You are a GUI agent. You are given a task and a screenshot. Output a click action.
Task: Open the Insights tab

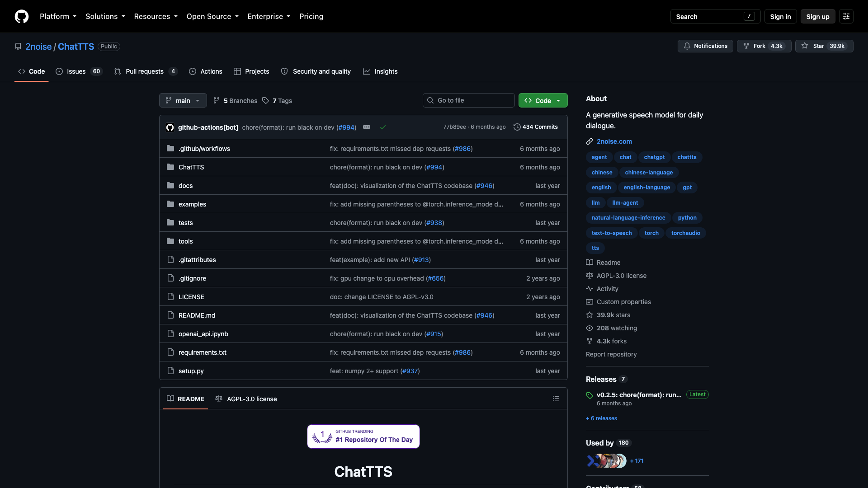(x=380, y=71)
